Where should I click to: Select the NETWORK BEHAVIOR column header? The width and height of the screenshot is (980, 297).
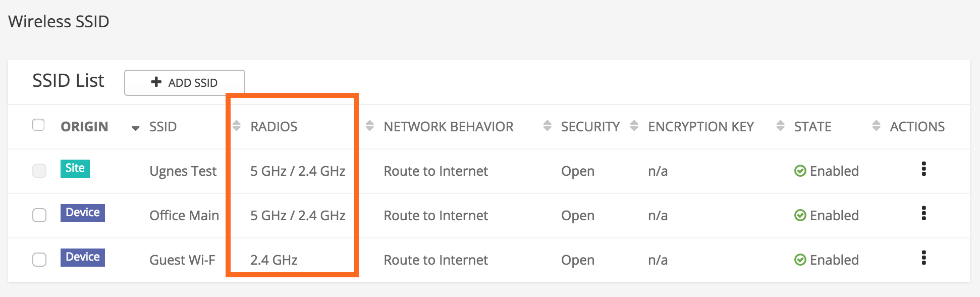click(x=448, y=126)
